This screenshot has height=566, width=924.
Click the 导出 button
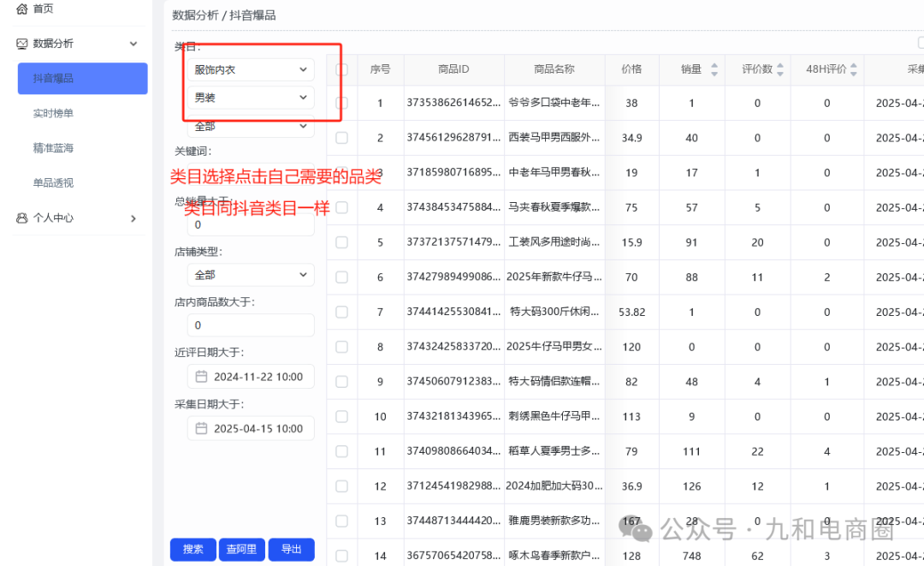coord(291,549)
